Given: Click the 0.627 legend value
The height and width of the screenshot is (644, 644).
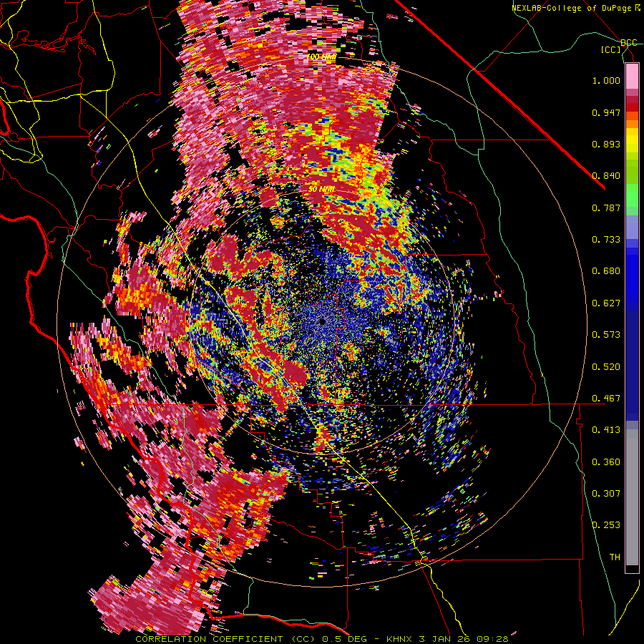Looking at the screenshot, I should 606,303.
